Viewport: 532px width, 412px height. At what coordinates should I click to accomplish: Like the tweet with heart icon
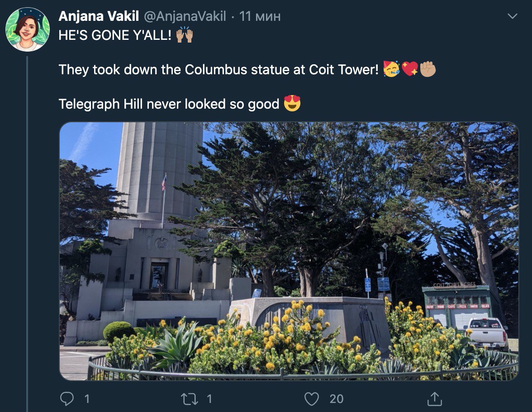pos(311,399)
